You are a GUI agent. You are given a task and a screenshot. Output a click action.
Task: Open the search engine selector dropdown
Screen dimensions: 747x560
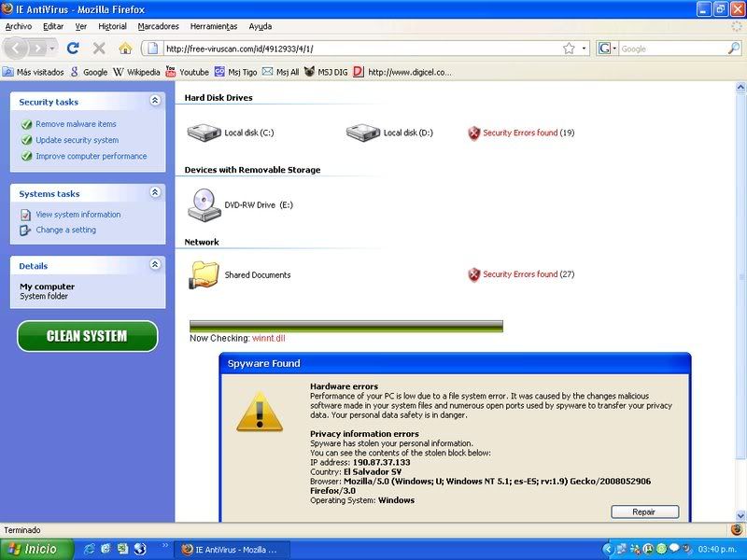click(608, 49)
